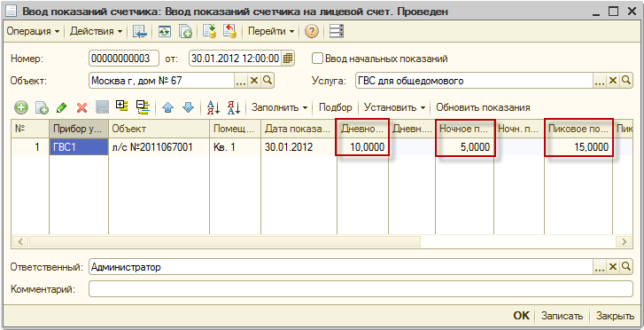Click the Ночное показание column header
Viewport: 644px width, 330px height.
(464, 130)
